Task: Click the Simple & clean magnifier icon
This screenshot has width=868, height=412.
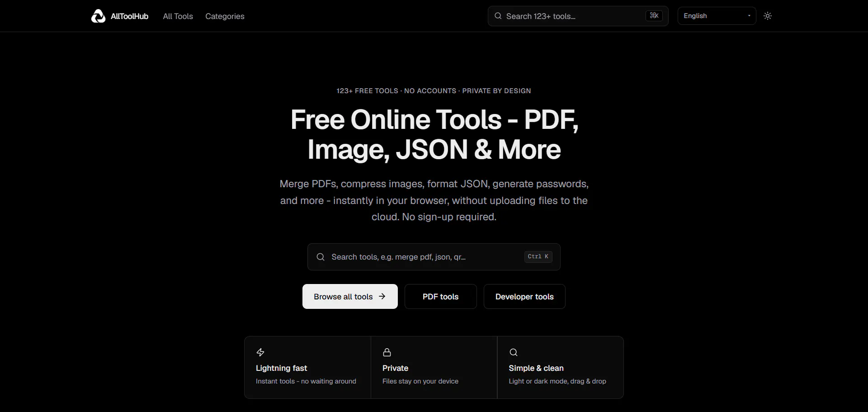Action: click(x=514, y=352)
